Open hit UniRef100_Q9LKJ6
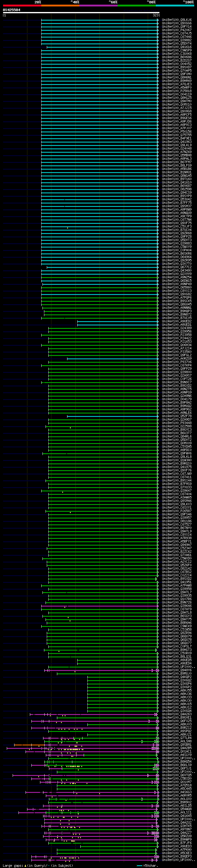 (x=177, y=20)
